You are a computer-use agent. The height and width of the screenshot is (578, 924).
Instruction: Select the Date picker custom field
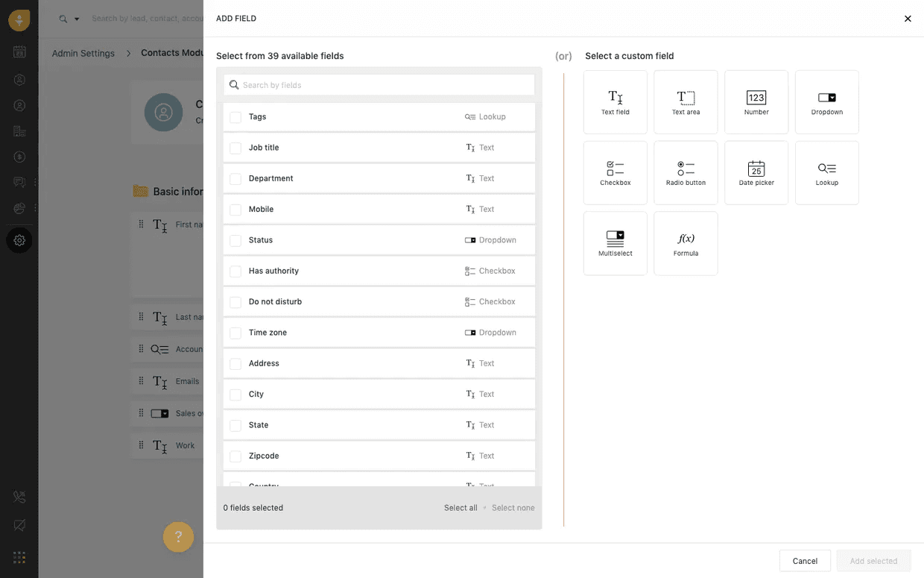756,173
